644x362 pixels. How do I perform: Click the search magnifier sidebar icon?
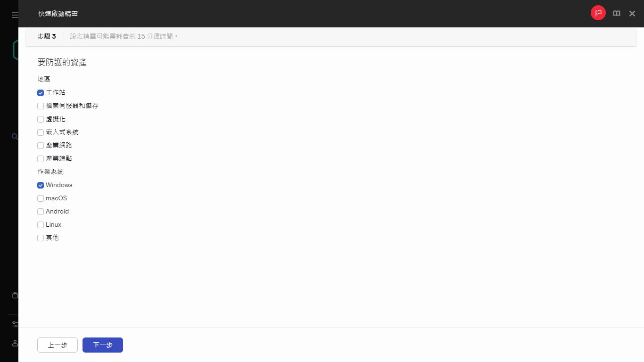[x=15, y=137]
